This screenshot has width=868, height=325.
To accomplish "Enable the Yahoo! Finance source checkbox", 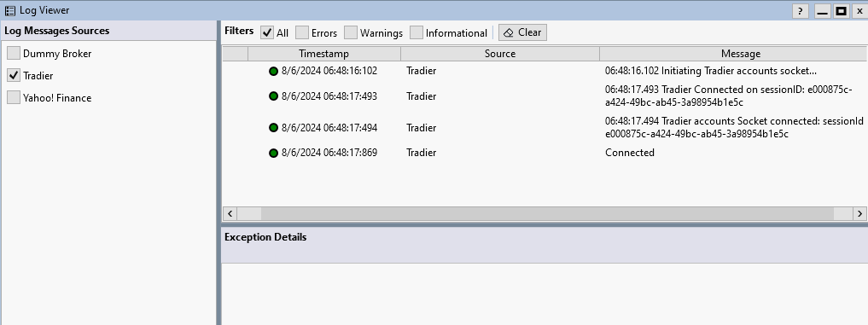I will click(x=14, y=97).
